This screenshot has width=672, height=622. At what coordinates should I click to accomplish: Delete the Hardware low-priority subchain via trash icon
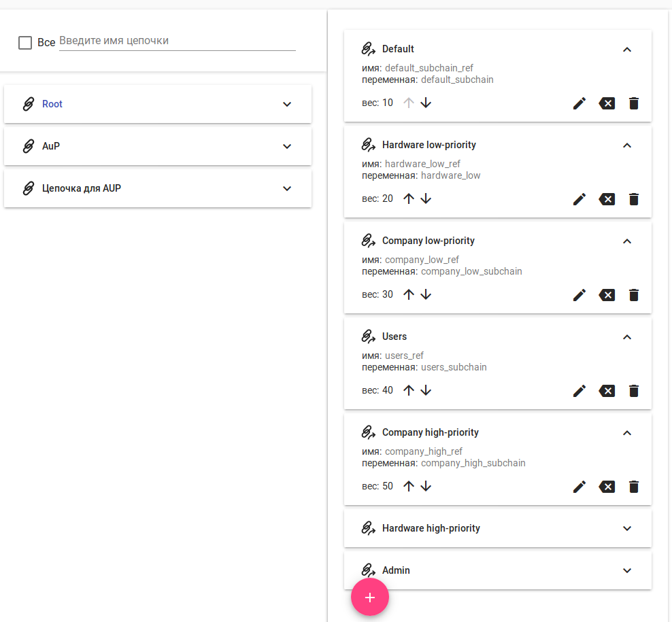coord(634,199)
